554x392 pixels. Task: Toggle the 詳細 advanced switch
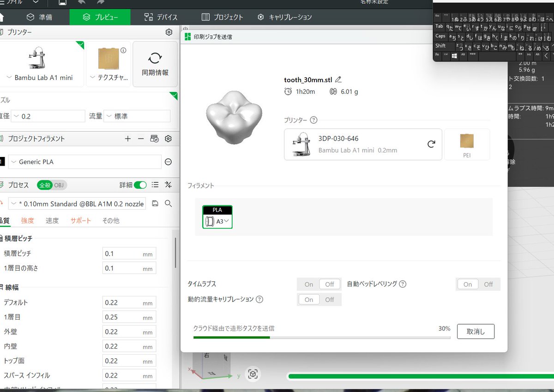[140, 185]
